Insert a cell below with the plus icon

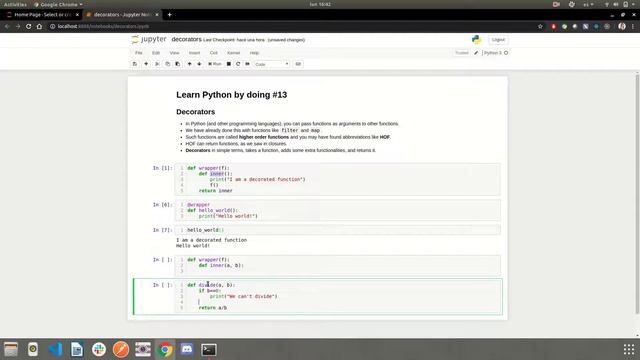[x=146, y=64]
